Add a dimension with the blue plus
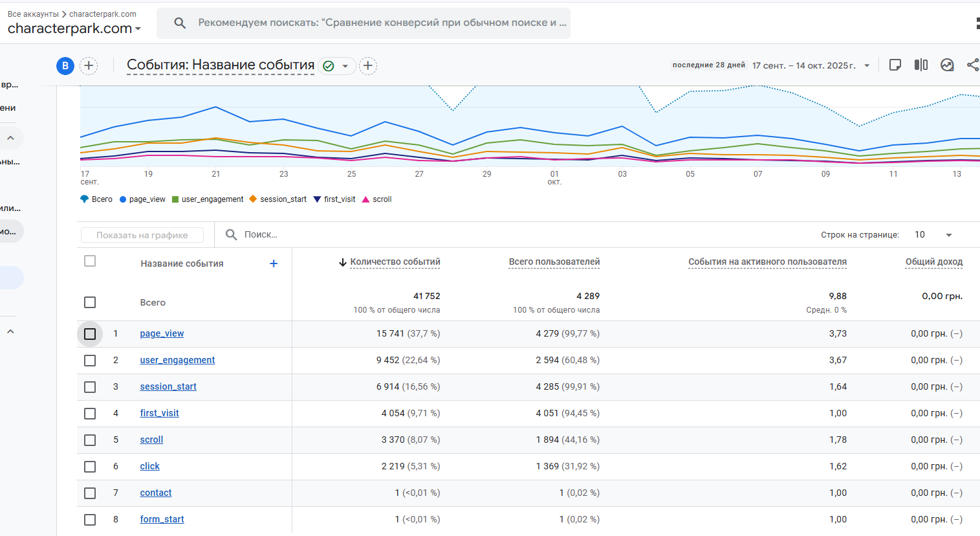Image resolution: width=980 pixels, height=536 pixels. 274,263
